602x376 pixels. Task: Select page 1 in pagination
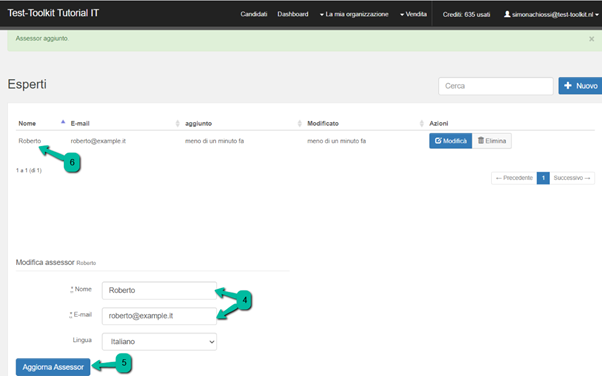[x=543, y=178]
